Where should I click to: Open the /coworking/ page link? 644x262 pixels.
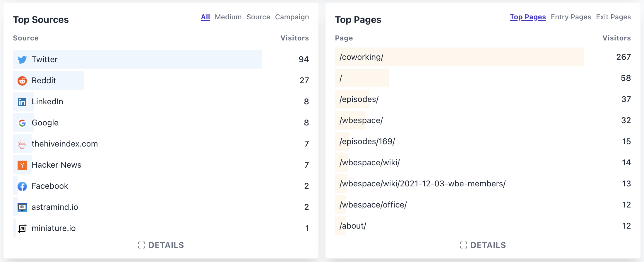(x=361, y=57)
